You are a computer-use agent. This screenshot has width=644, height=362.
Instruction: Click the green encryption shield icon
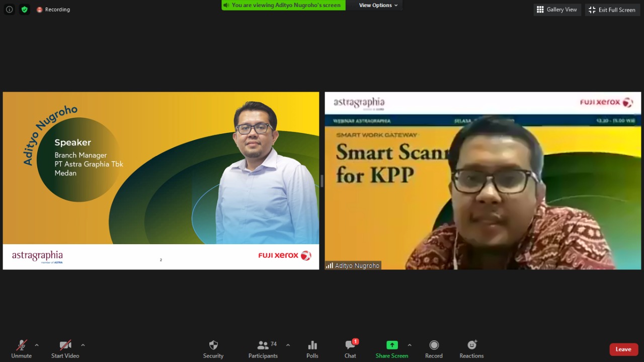pos(25,10)
